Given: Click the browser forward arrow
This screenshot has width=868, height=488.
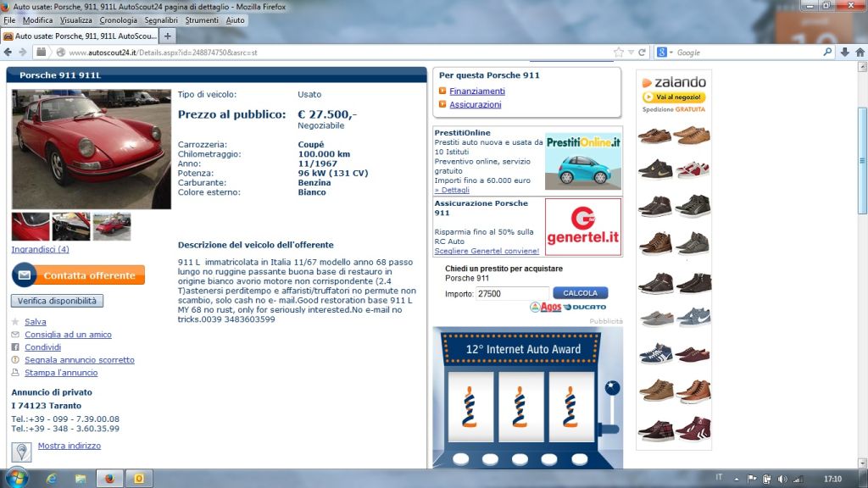Looking at the screenshot, I should pyautogui.click(x=23, y=52).
